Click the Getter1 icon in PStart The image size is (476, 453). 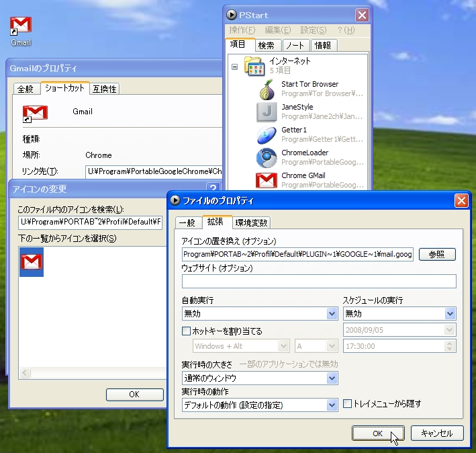[x=267, y=135]
